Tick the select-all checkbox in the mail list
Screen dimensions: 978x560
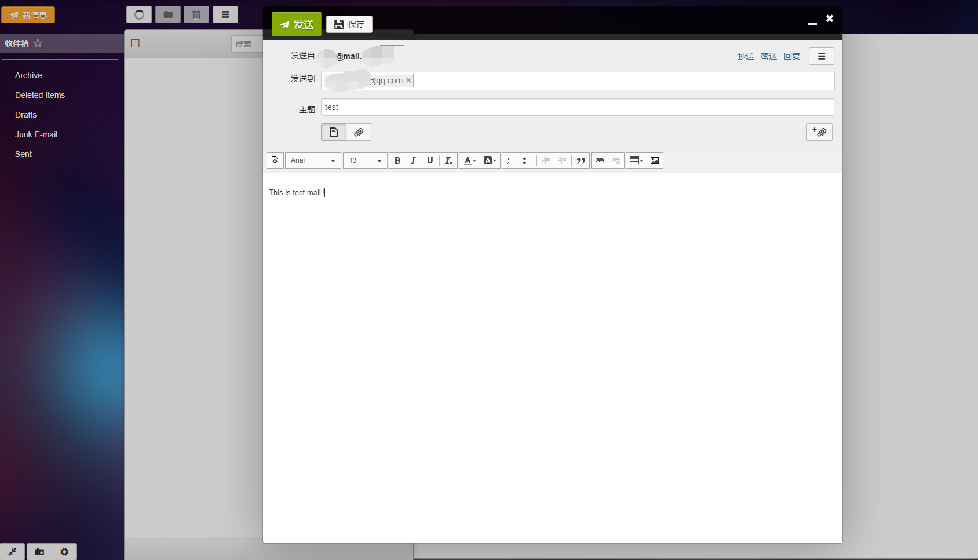135,43
